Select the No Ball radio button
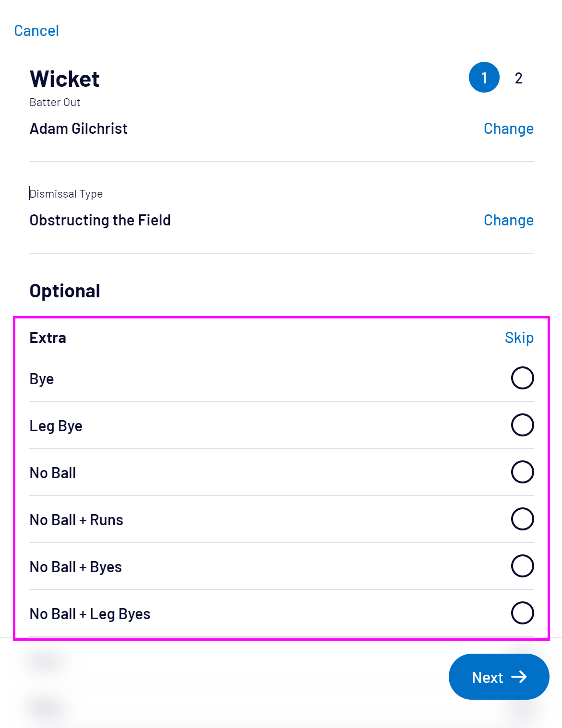Screen dimensions: 562x728 tap(522, 472)
